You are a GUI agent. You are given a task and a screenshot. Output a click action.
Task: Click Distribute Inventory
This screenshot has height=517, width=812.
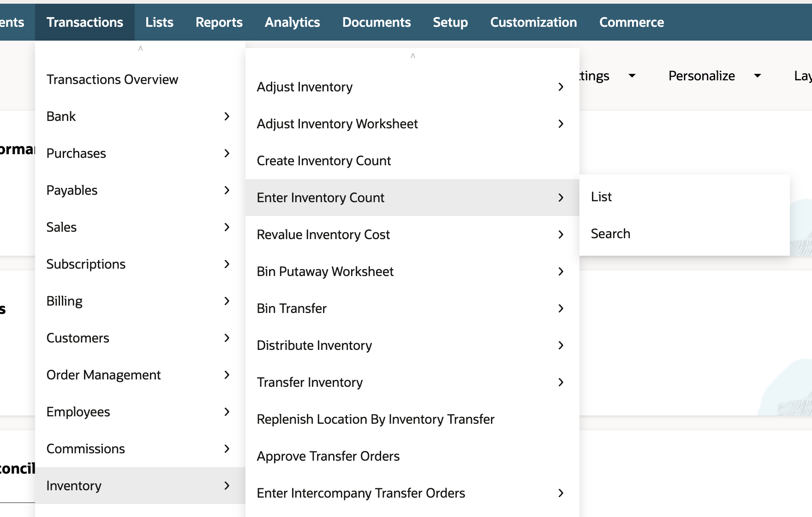(412, 345)
